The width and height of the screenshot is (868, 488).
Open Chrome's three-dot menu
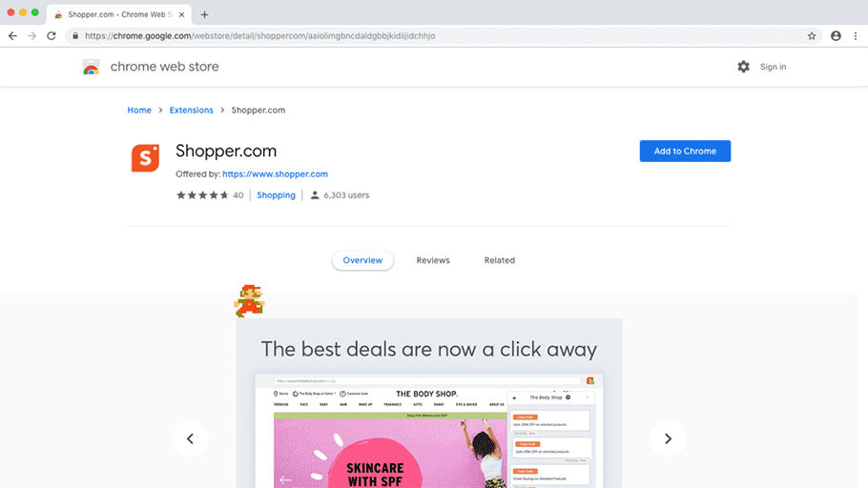[856, 36]
